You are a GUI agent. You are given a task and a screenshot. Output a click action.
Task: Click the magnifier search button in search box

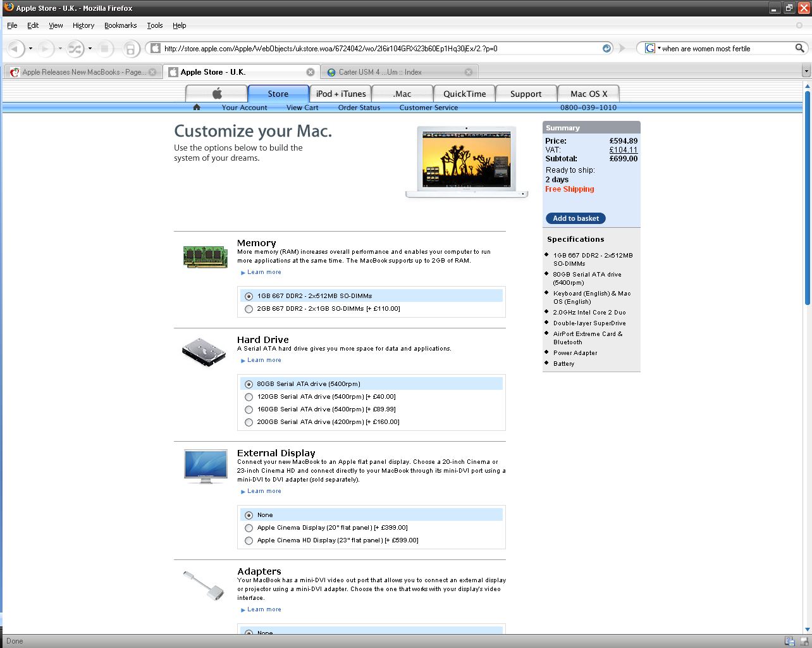tap(800, 48)
